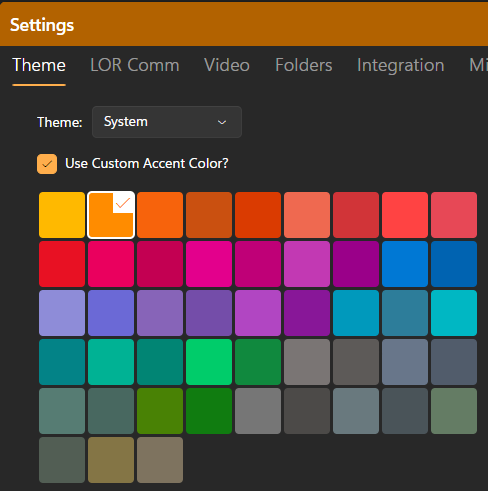Select the bright turquoise cyan swatch
Screen dimensions: 488x491
454,313
